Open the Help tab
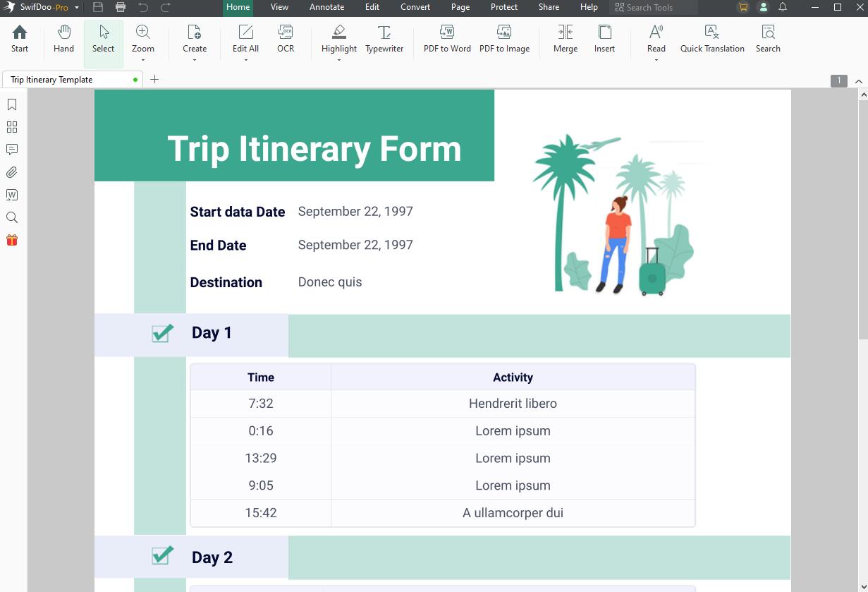 click(589, 7)
